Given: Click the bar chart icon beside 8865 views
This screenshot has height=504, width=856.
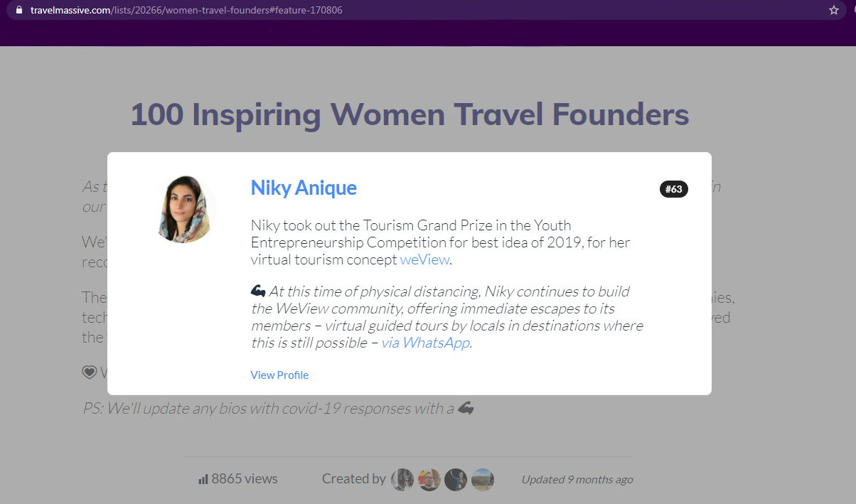Looking at the screenshot, I should pyautogui.click(x=203, y=479).
